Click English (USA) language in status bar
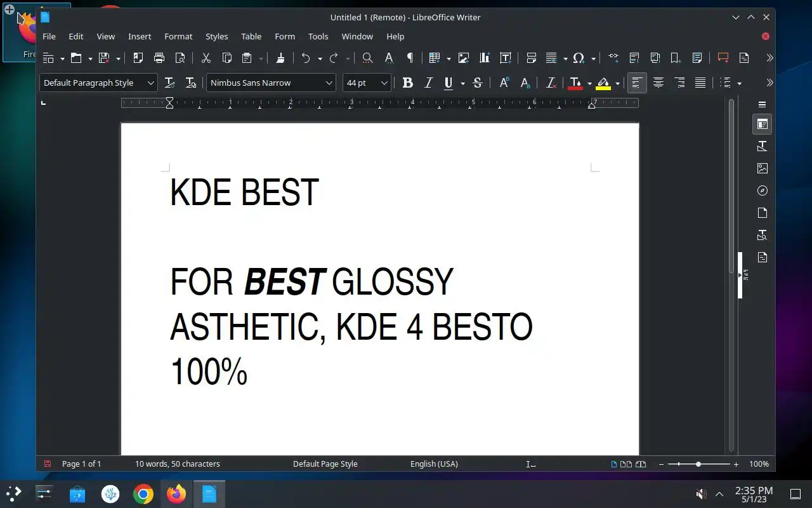The width and height of the screenshot is (812, 508). pos(434,464)
